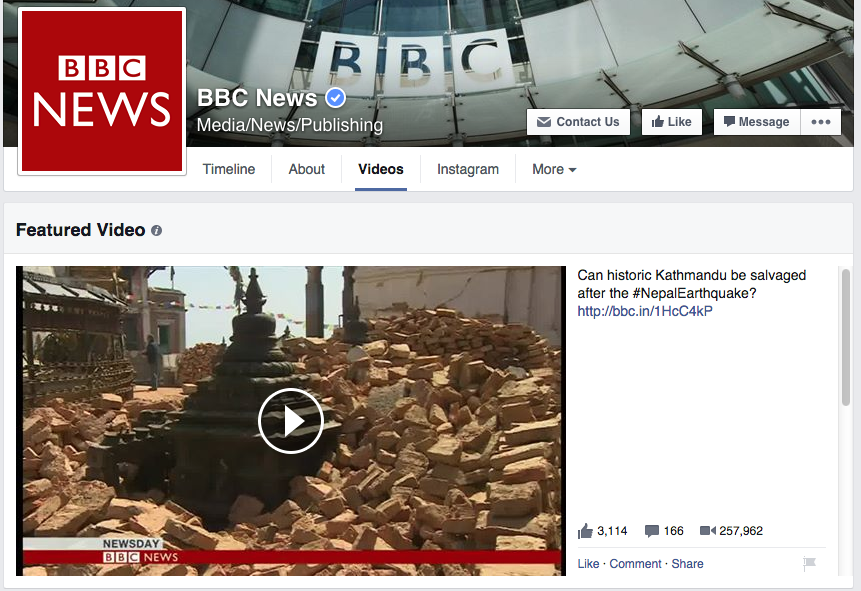Screen dimensions: 861x591
Task: Click the Like link under the video
Action: click(588, 564)
